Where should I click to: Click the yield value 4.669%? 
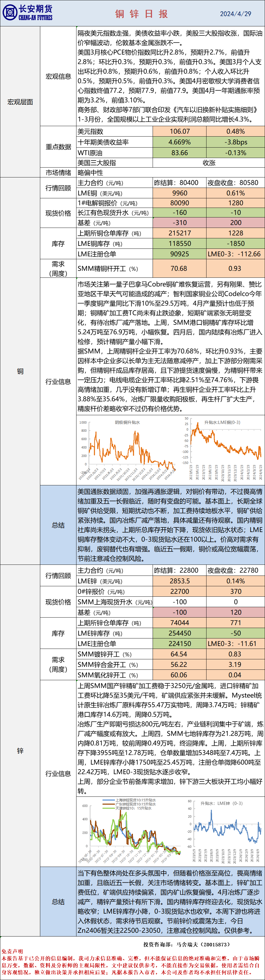[180, 142]
